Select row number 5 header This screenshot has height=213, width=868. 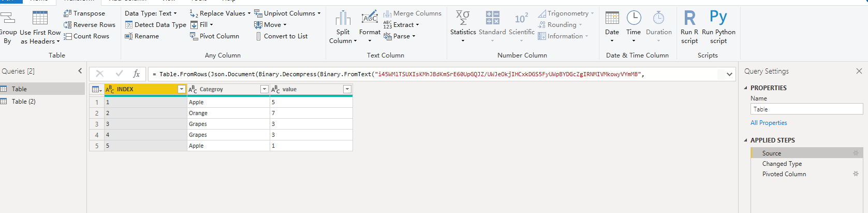click(97, 146)
